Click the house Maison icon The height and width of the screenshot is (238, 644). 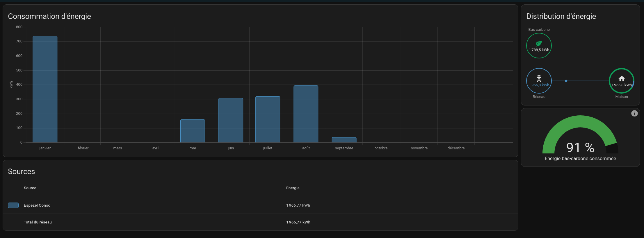[622, 78]
